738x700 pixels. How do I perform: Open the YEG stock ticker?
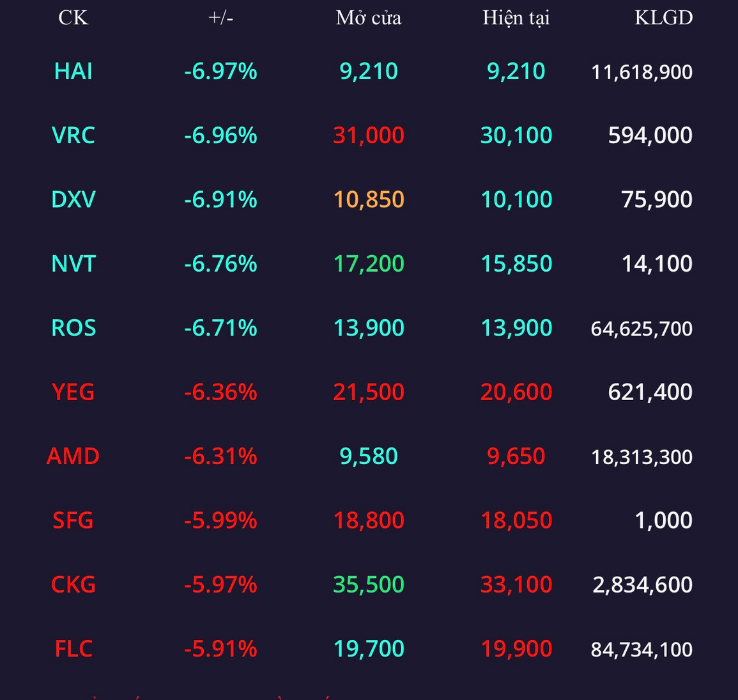(73, 392)
